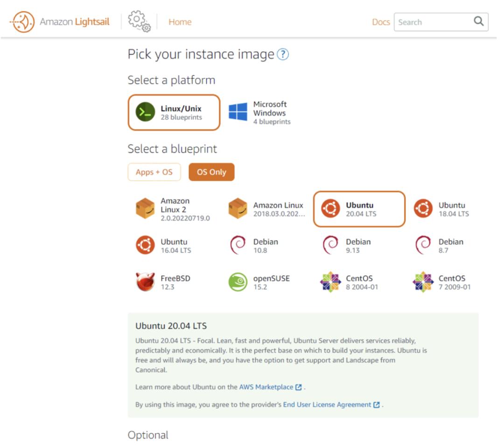Screen dimensions: 504x448
Task: Click the search magnifier icon
Action: point(478,21)
